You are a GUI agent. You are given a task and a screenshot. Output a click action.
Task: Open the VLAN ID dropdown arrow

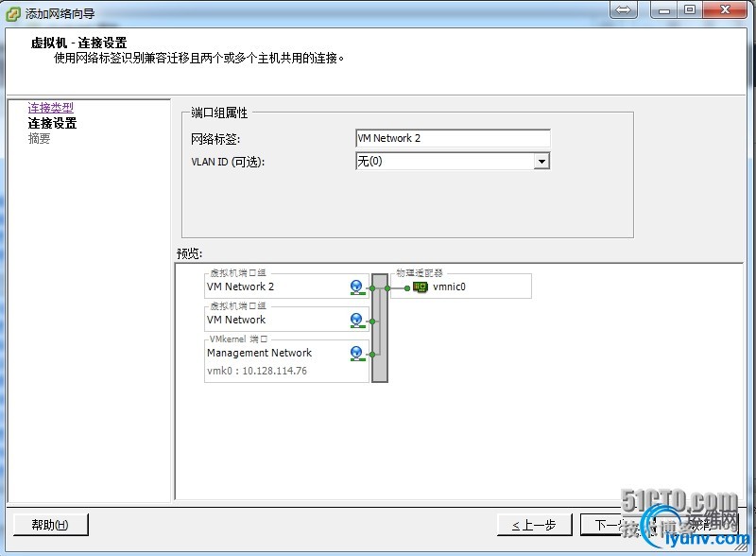[x=541, y=161]
